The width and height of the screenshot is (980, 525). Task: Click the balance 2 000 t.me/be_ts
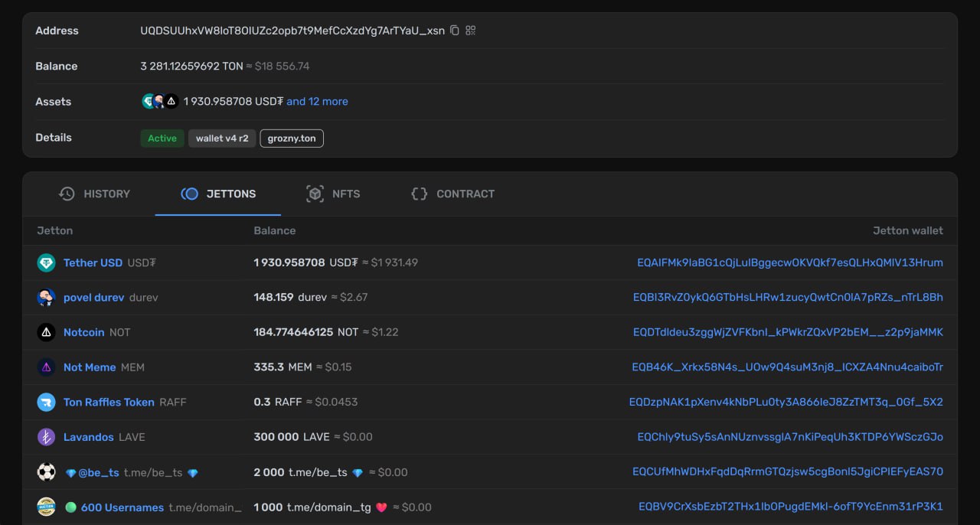tap(309, 472)
